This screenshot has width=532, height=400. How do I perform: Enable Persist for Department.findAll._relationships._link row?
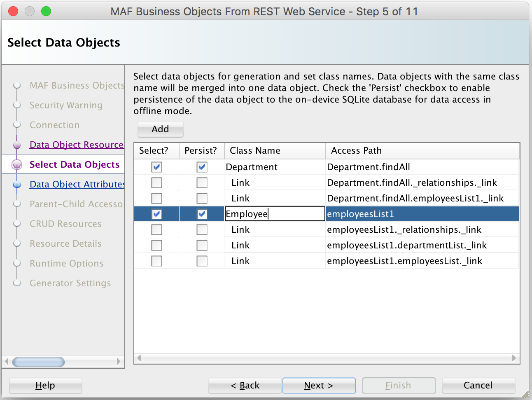(202, 182)
